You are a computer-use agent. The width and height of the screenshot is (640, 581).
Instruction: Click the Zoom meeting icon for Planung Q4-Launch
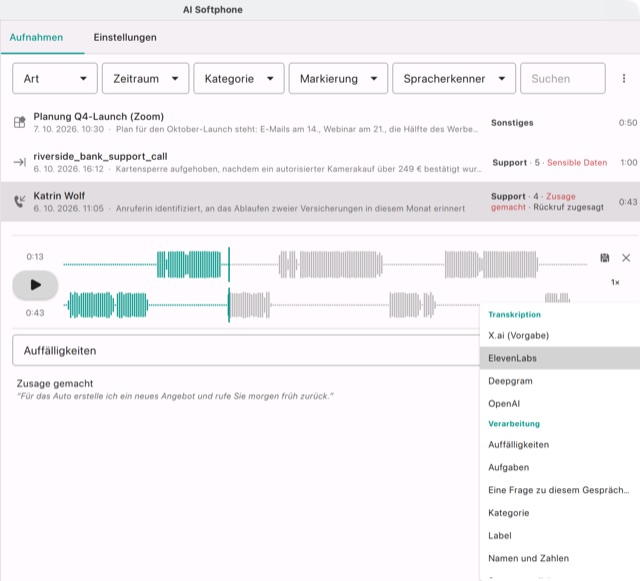click(20, 122)
